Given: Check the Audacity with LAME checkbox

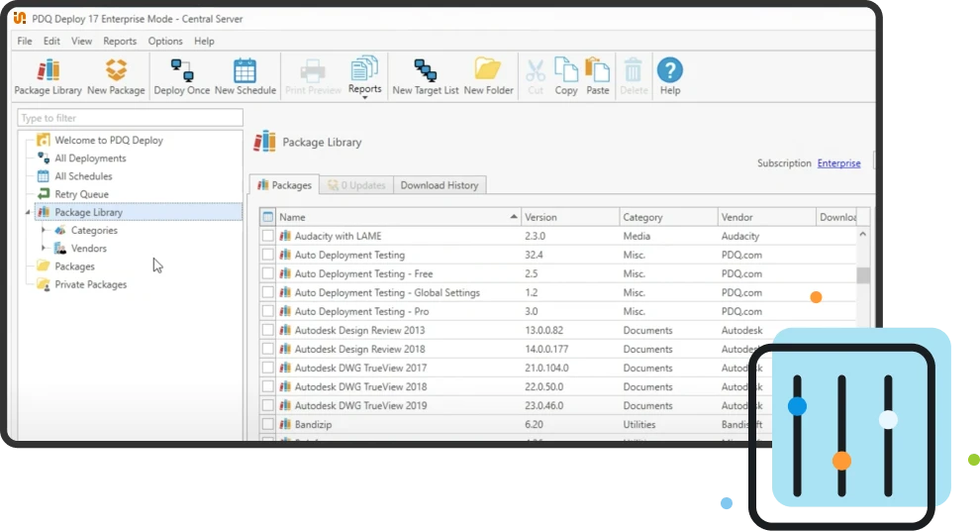Looking at the screenshot, I should (x=267, y=236).
